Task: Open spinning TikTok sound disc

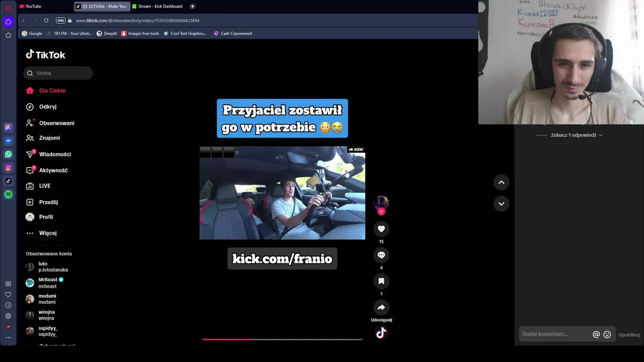Action: pyautogui.click(x=381, y=333)
